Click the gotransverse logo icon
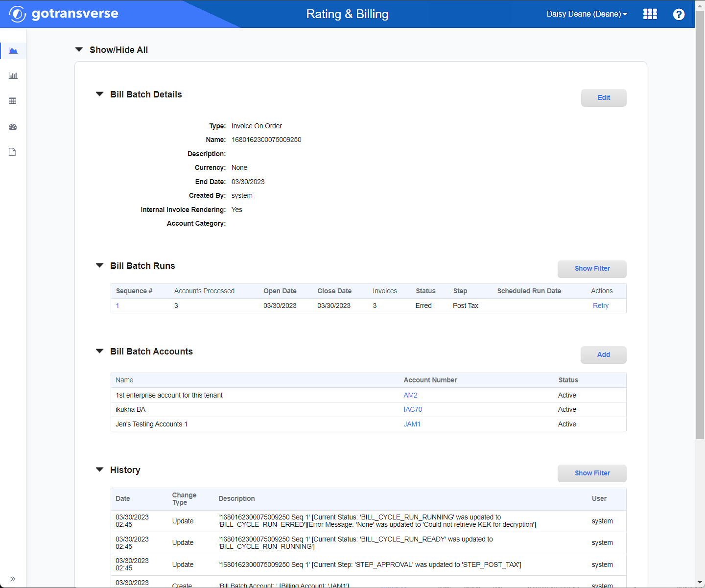This screenshot has height=588, width=705. click(17, 14)
